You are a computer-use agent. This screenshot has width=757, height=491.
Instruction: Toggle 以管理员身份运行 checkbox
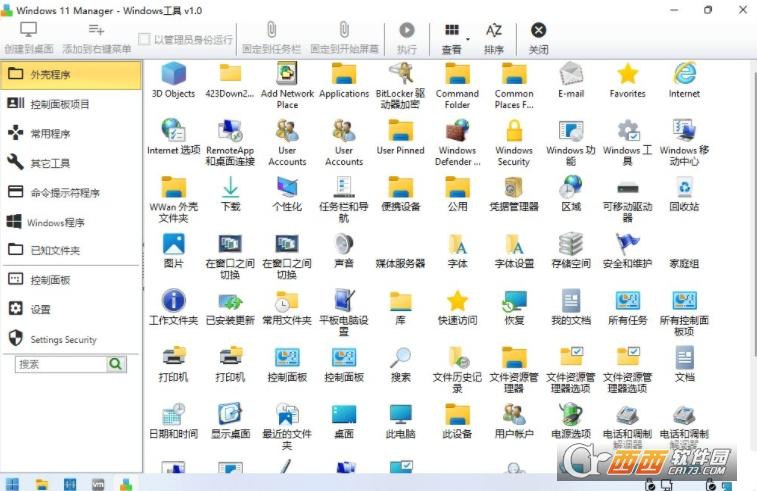pyautogui.click(x=144, y=39)
